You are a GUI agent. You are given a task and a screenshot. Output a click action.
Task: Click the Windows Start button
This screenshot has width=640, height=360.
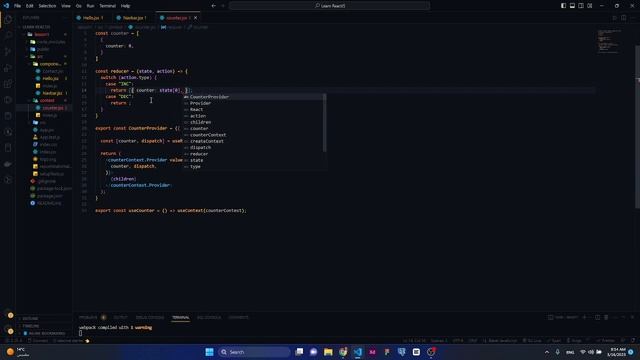pos(209,352)
